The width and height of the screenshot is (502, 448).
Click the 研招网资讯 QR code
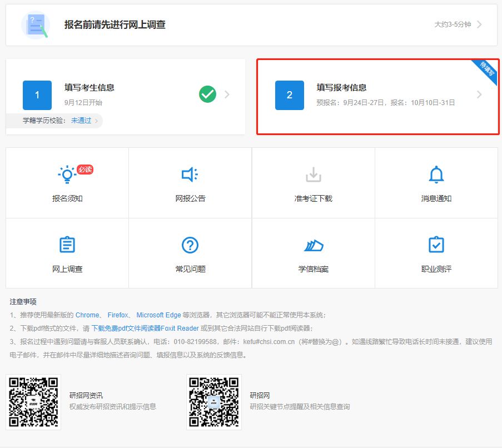33,402
